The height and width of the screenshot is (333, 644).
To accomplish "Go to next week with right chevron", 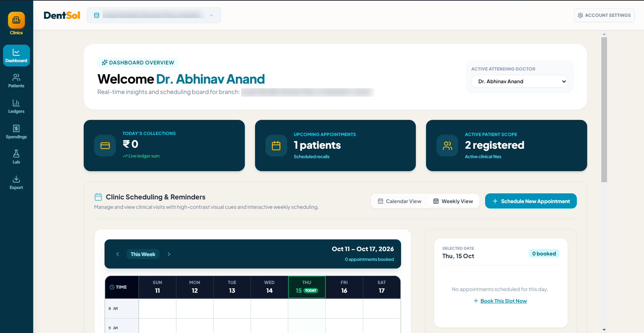I will coord(169,254).
